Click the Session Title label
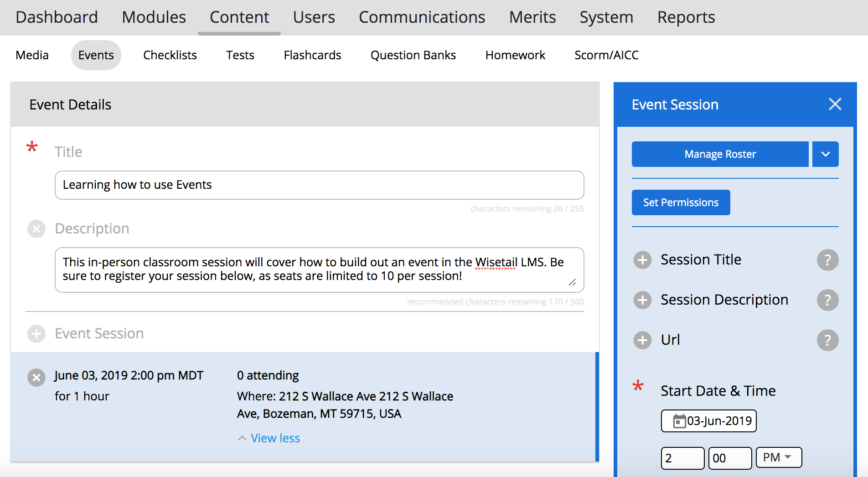 point(701,259)
